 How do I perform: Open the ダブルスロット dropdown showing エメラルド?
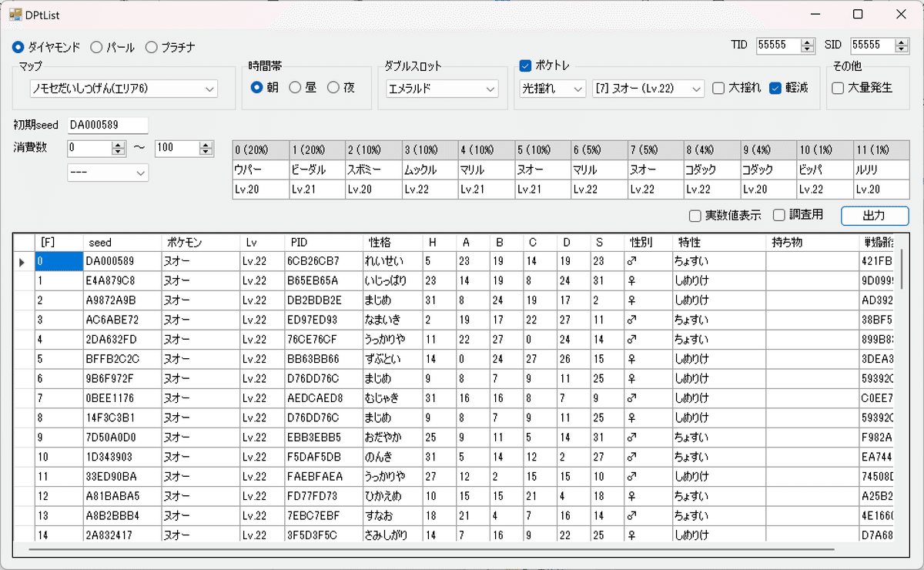click(x=443, y=89)
